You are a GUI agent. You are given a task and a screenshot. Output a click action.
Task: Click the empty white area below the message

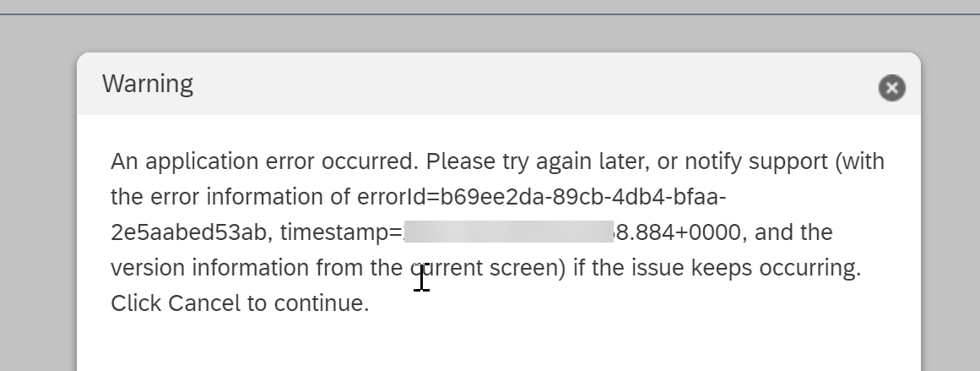tap(499, 346)
